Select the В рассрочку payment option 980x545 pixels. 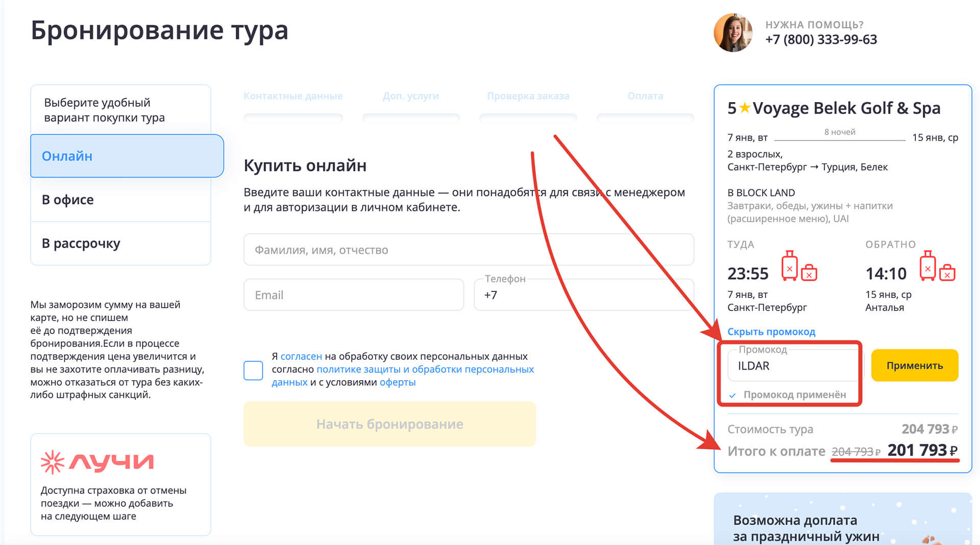tap(81, 243)
